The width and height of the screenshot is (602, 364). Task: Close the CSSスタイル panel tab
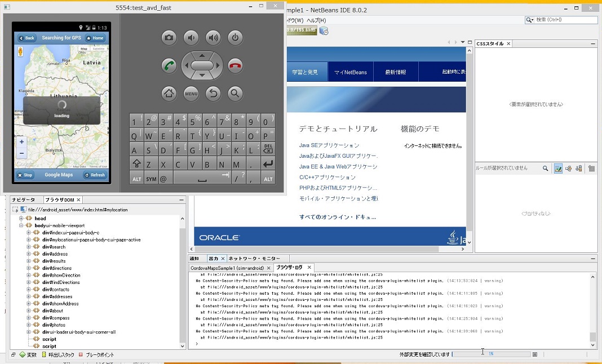(508, 44)
